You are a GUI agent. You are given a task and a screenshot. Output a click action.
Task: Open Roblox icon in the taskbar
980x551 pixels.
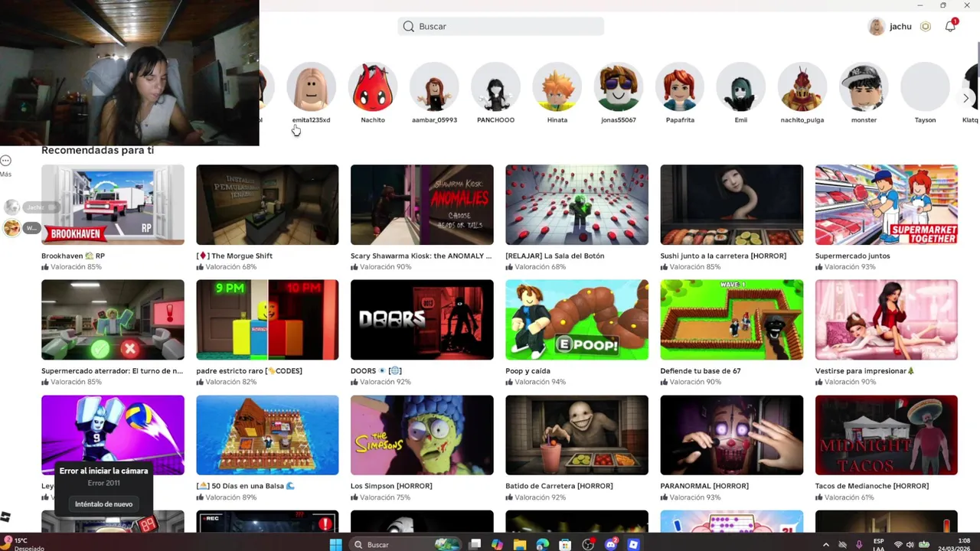[633, 545]
